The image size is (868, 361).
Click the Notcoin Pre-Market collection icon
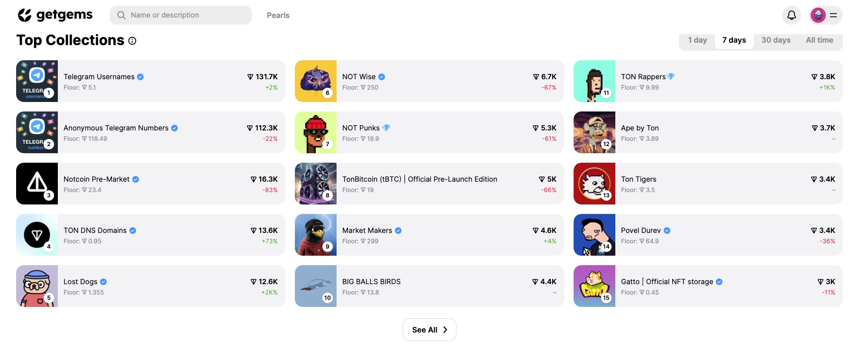(x=37, y=184)
